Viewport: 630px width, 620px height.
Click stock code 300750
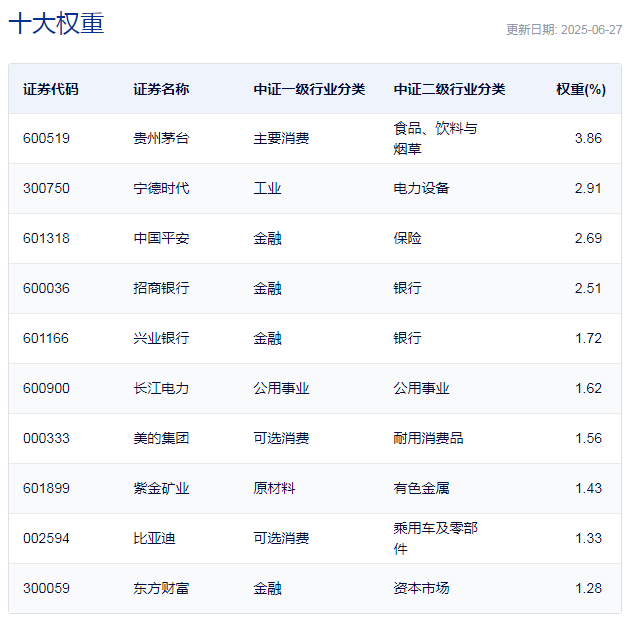(x=46, y=188)
